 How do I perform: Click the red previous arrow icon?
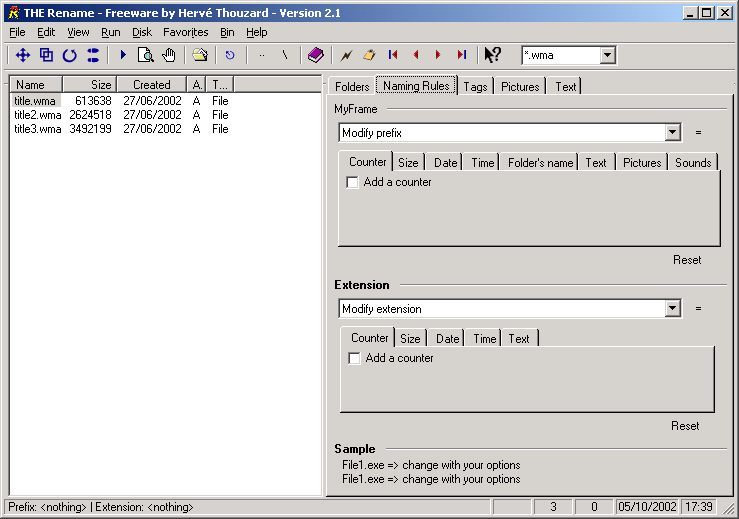(416, 55)
